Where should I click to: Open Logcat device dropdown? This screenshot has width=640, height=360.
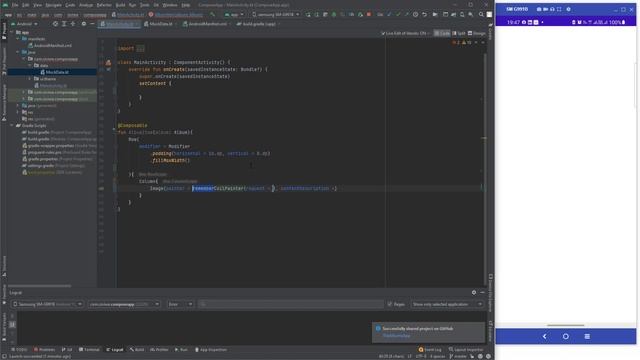pos(47,304)
